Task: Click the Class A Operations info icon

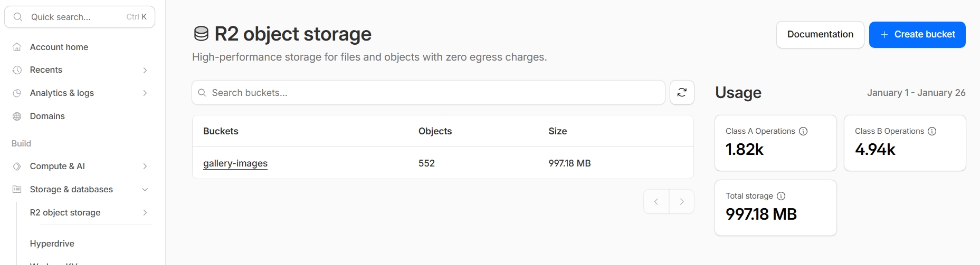Action: (803, 131)
